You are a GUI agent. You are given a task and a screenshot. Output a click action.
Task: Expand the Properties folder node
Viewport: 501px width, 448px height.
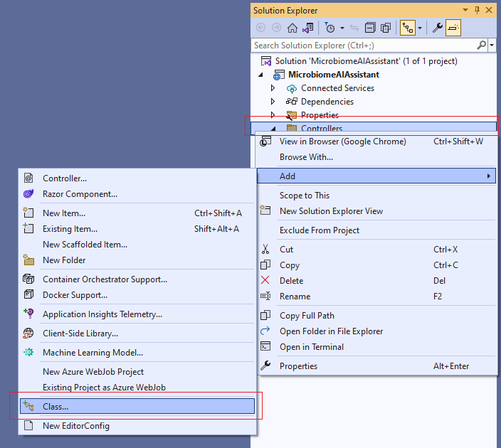pyautogui.click(x=273, y=114)
